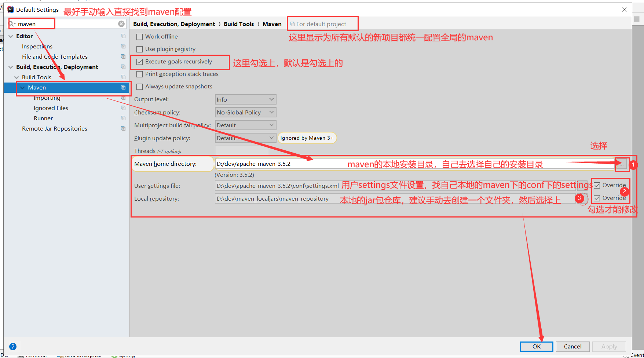Screen dimensions: 644x358
Task: Click project icon beside Remote Jar Repositories
Action: (123, 128)
